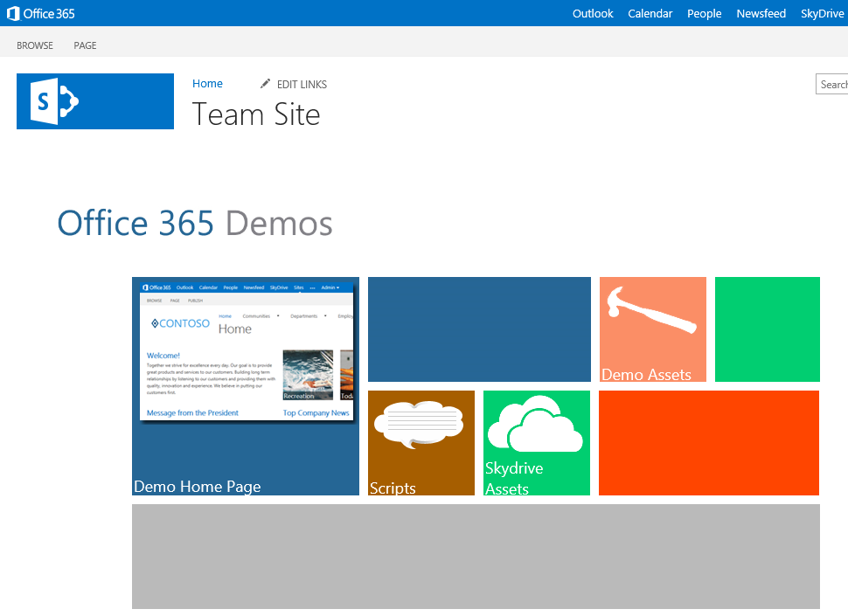Viewport: 848px width, 616px height.
Task: Click EDIT LINKS
Action: [302, 84]
